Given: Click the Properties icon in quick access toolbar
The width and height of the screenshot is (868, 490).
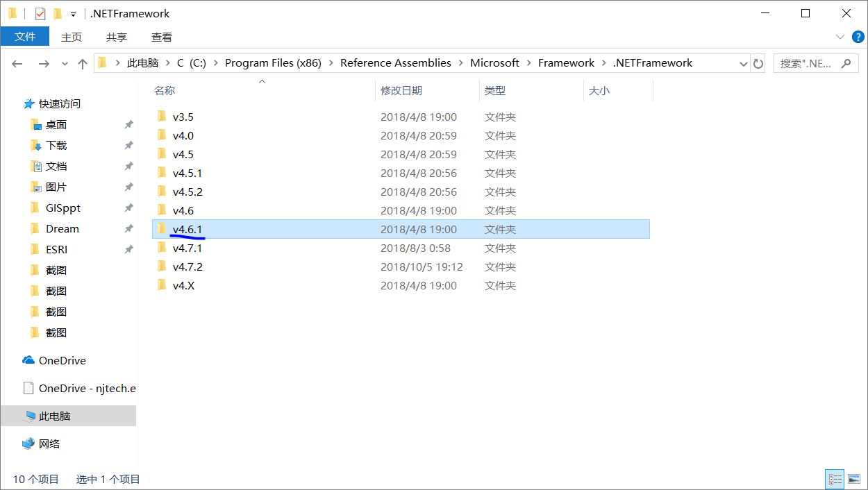Looking at the screenshot, I should pyautogui.click(x=40, y=13).
